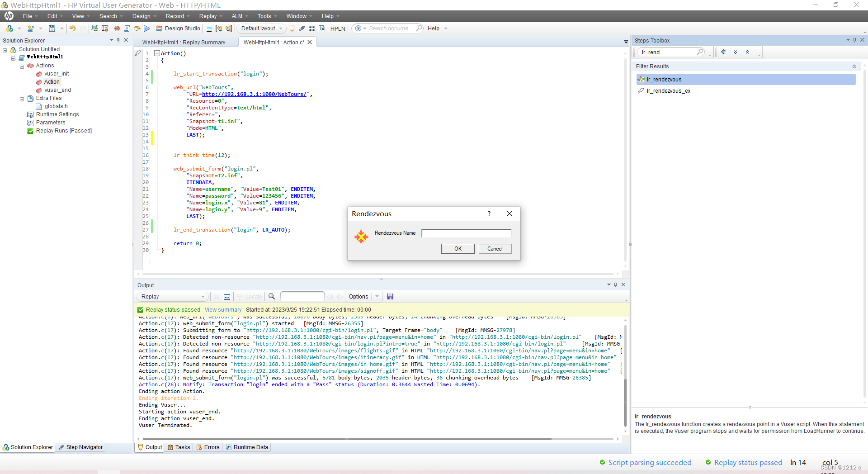Click Cancel in the Rendezvous dialog

[x=495, y=249]
